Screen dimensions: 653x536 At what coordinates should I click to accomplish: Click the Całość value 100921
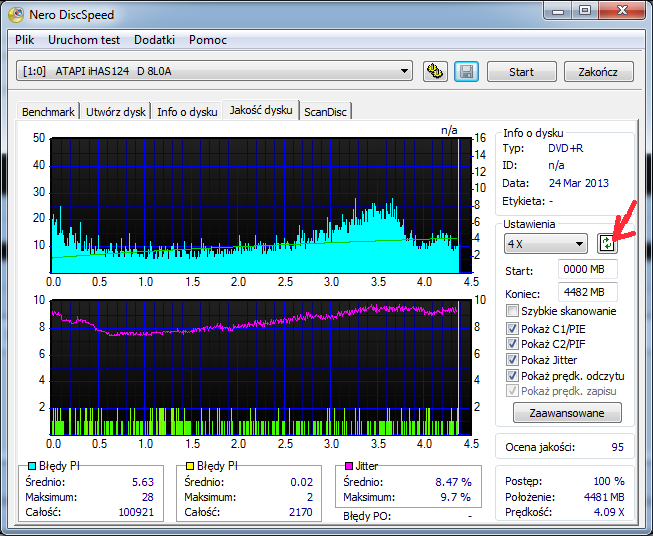pos(136,512)
